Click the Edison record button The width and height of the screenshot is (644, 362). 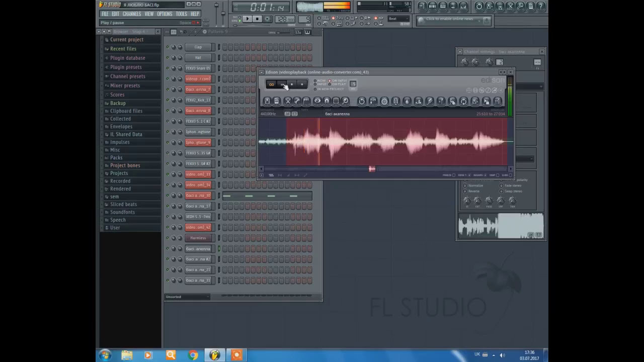point(302,84)
